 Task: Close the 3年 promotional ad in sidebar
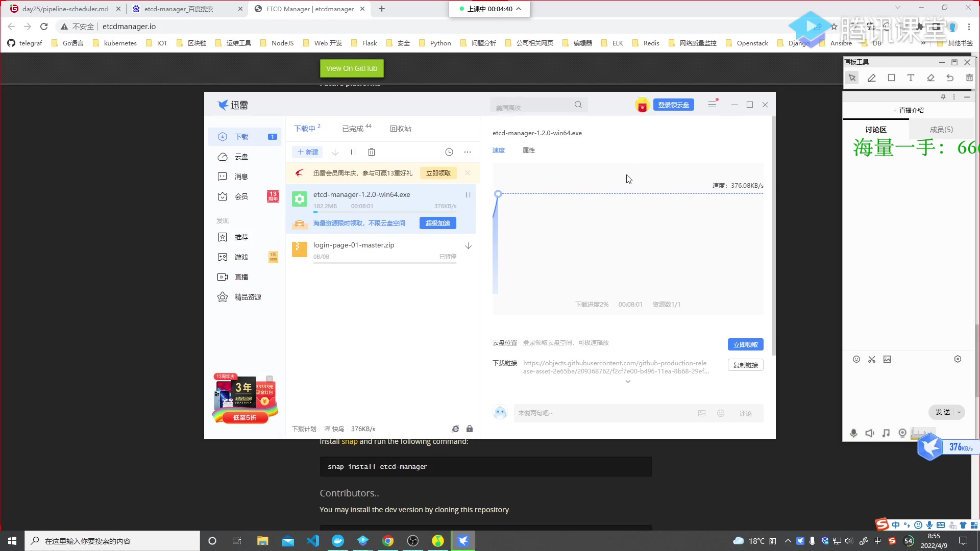point(269,379)
